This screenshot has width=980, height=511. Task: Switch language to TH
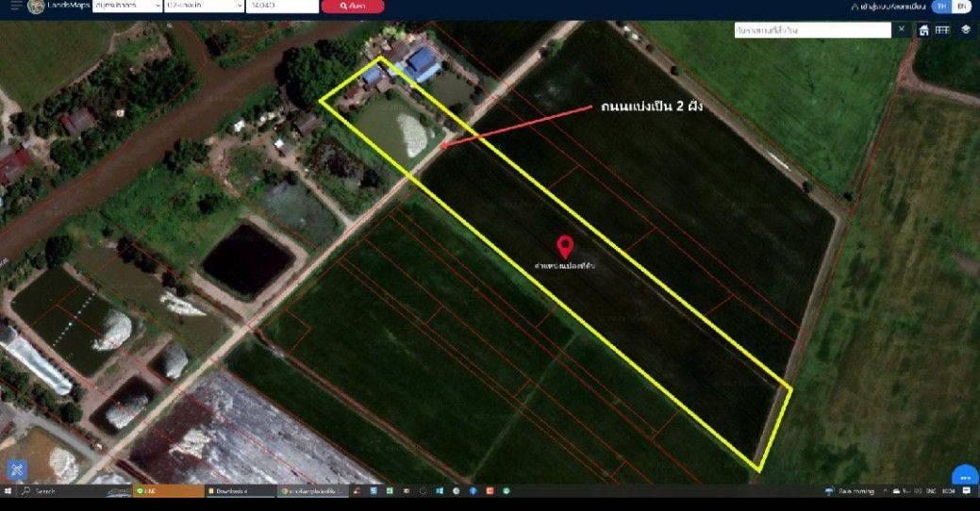coord(939,6)
